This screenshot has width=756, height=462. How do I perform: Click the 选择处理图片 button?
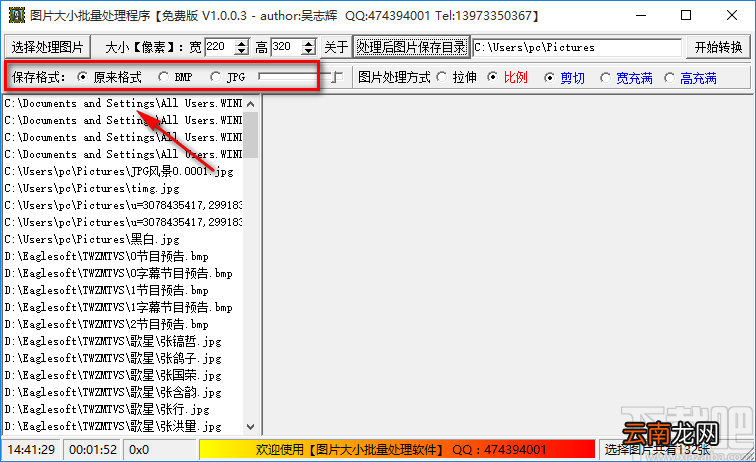(x=47, y=47)
